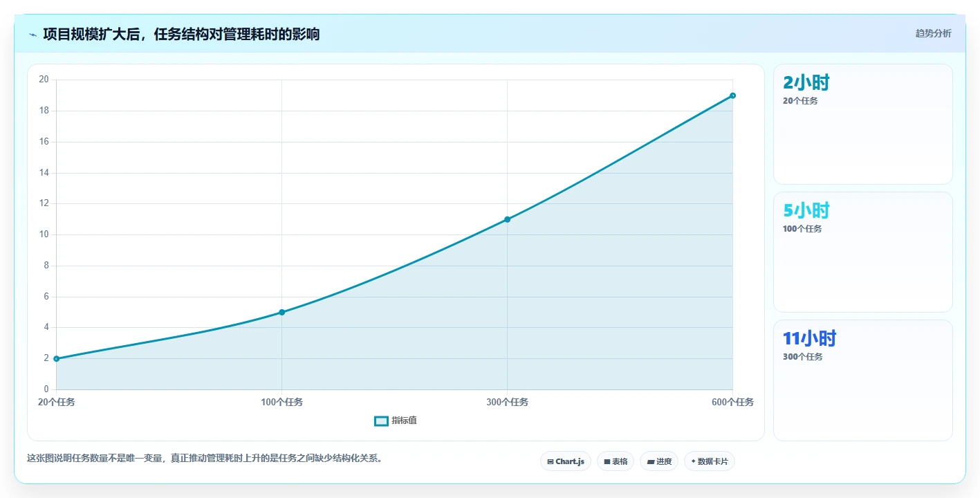Click the footnote text starting 这张图说明
980x498 pixels.
tap(205, 458)
